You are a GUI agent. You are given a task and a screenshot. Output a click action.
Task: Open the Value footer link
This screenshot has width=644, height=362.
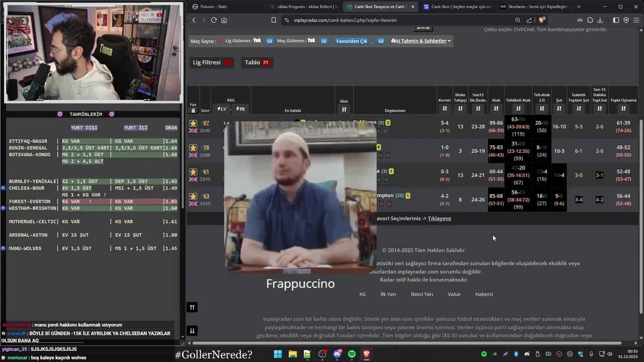(x=454, y=294)
